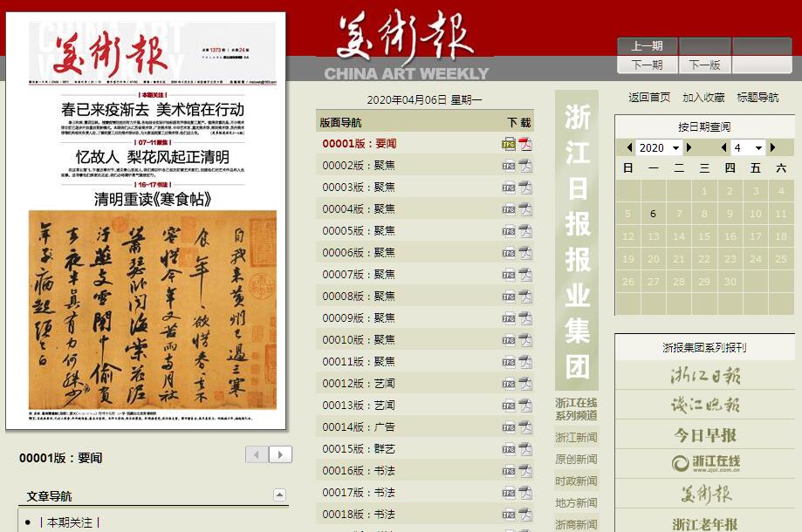Download PDF of page 00012 艺闻
Image resolution: width=802 pixels, height=532 pixels.
524,384
